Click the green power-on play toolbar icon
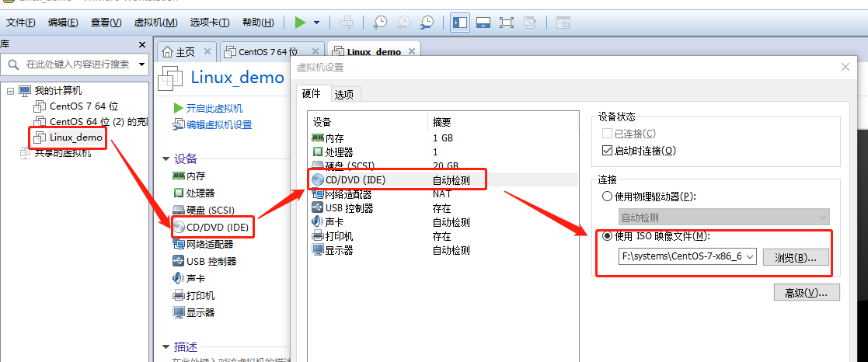 point(300,23)
